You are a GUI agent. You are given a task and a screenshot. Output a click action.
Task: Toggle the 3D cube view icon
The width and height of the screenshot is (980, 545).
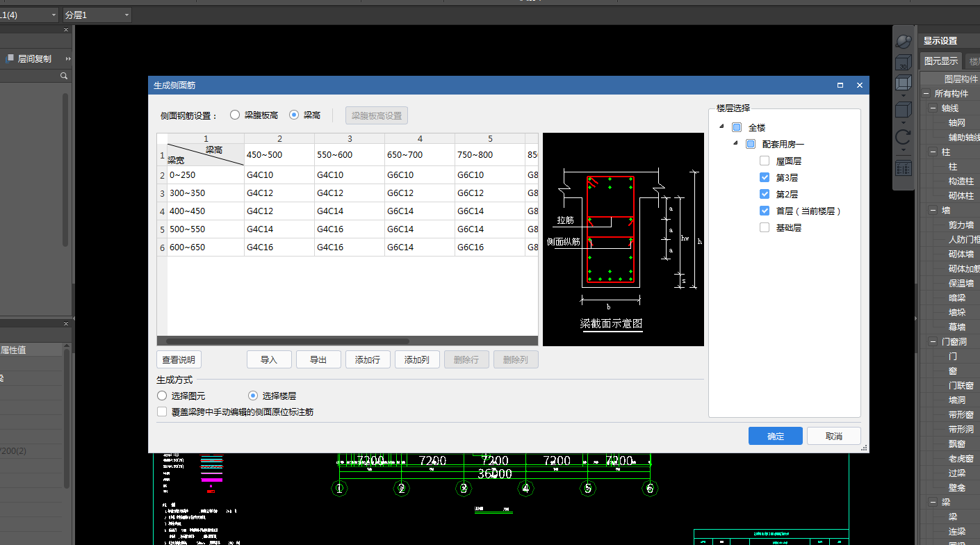tap(904, 63)
